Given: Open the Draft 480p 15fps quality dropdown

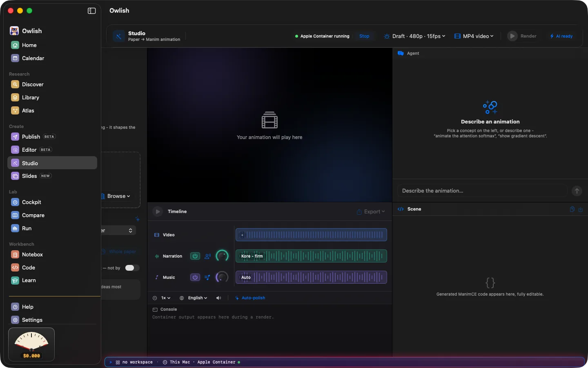Looking at the screenshot, I should 415,36.
